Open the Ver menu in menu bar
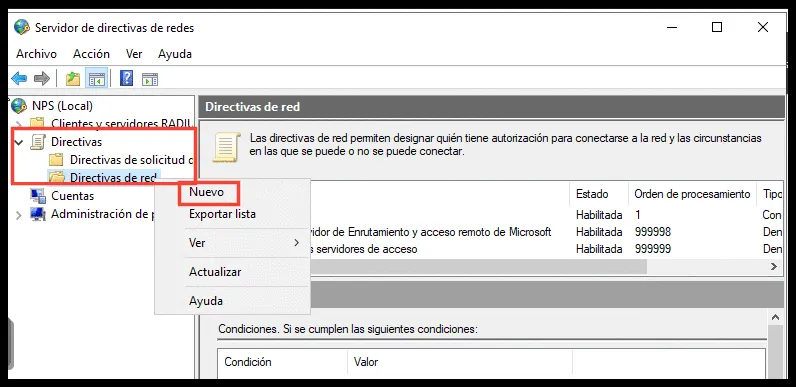The image size is (796, 387). click(134, 54)
